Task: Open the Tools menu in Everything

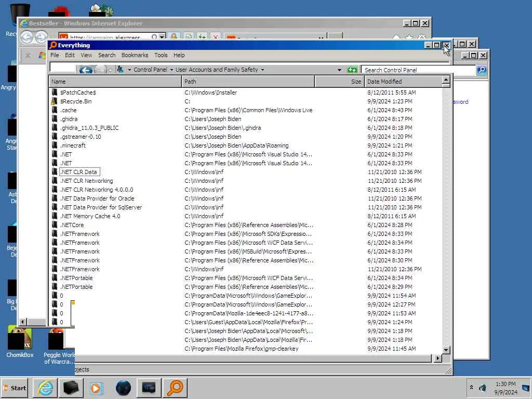Action: click(x=161, y=55)
